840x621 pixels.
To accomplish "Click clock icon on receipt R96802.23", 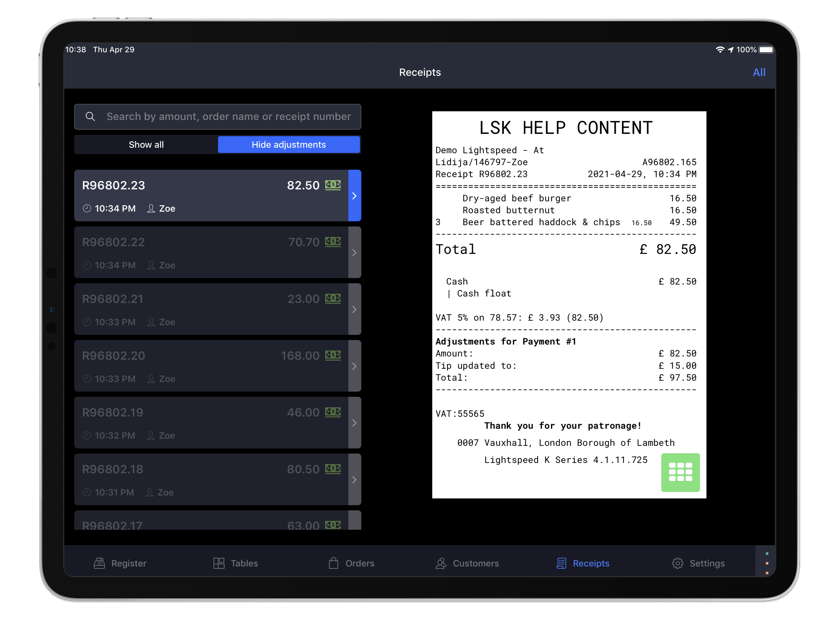I will pyautogui.click(x=87, y=209).
